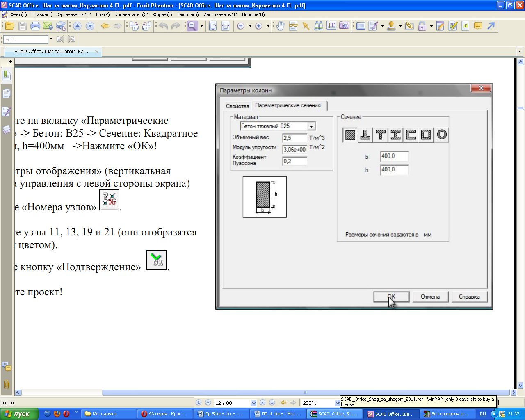525x420 pixels.
Task: Select the I-beam section icon
Action: pos(396,135)
